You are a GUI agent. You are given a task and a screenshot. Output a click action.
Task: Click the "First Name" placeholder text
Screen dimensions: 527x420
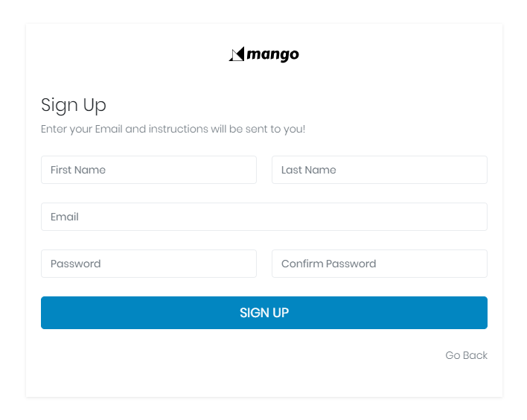click(x=78, y=170)
